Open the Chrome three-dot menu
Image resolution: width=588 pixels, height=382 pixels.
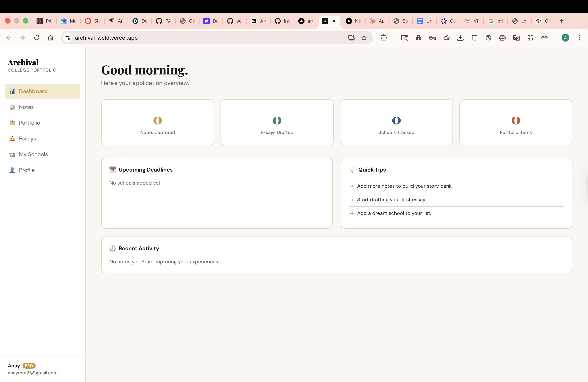pyautogui.click(x=579, y=38)
